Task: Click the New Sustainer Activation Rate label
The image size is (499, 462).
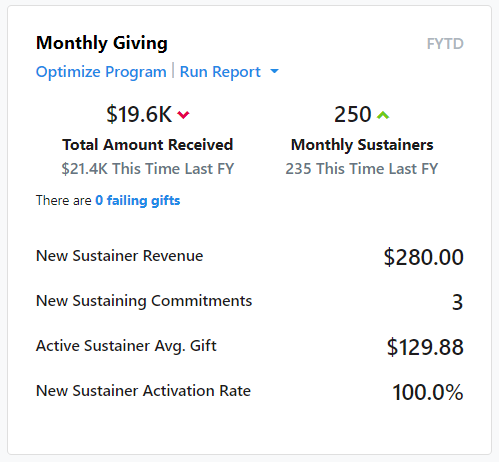Action: point(143,391)
